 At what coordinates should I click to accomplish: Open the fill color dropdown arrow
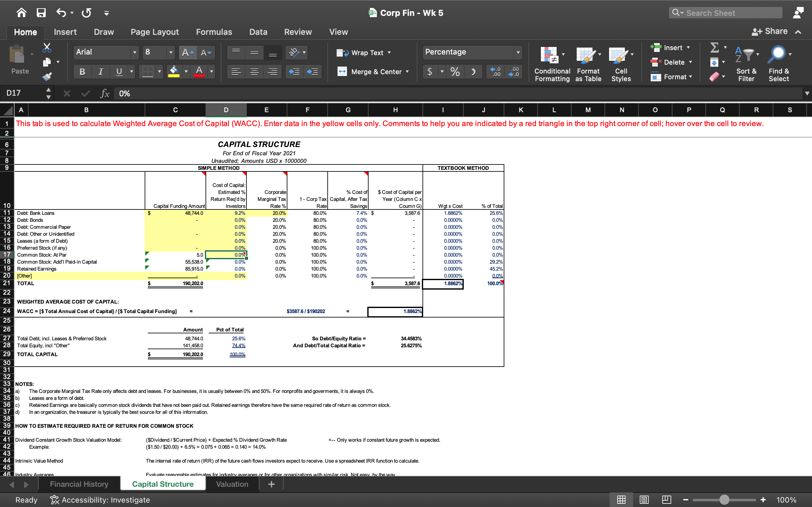[x=186, y=71]
